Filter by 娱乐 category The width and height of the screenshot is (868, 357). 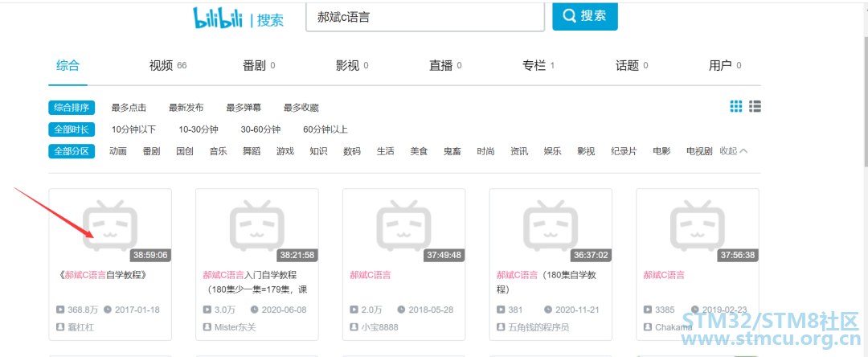pos(552,151)
